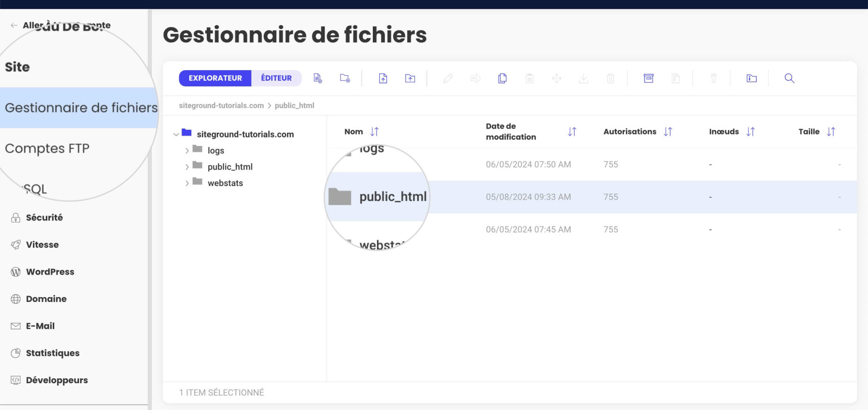Select webstats folder label in tree
The width and height of the screenshot is (868, 410).
click(x=225, y=183)
